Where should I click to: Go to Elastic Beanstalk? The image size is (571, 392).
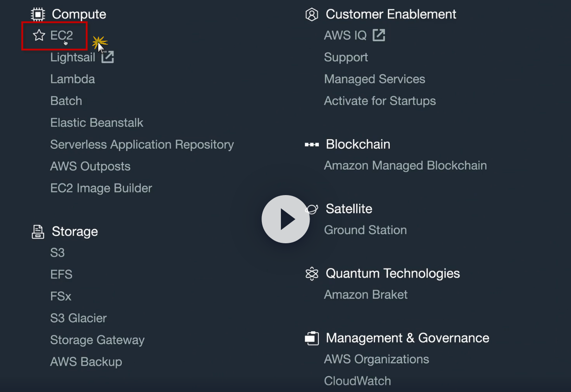click(96, 123)
